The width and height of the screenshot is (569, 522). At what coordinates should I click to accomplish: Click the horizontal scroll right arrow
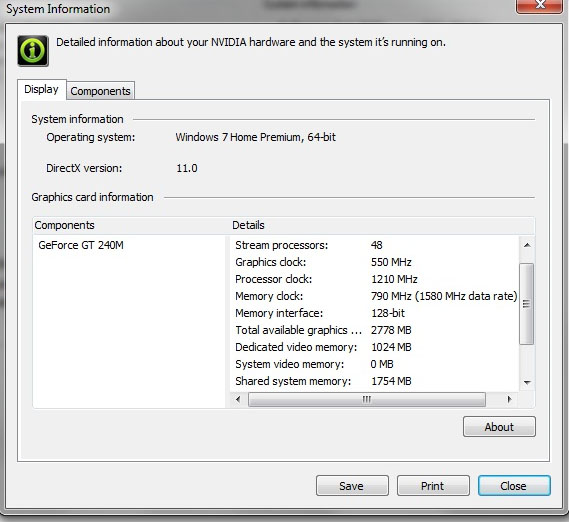tap(509, 399)
